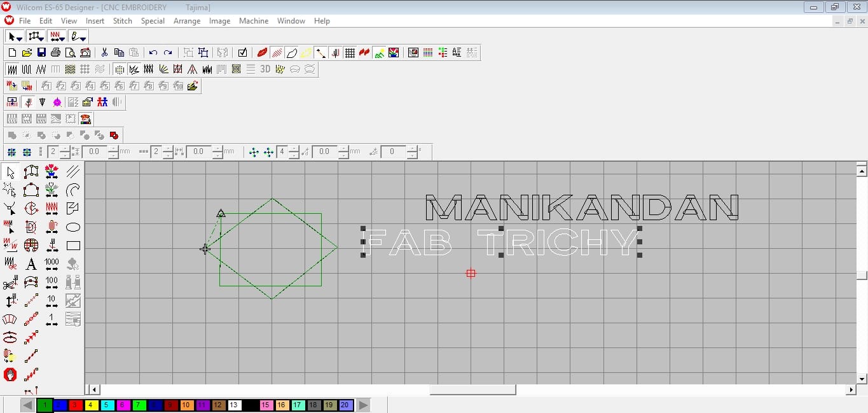This screenshot has height=413, width=868.
Task: Redo the last action
Action: pyautogui.click(x=168, y=53)
